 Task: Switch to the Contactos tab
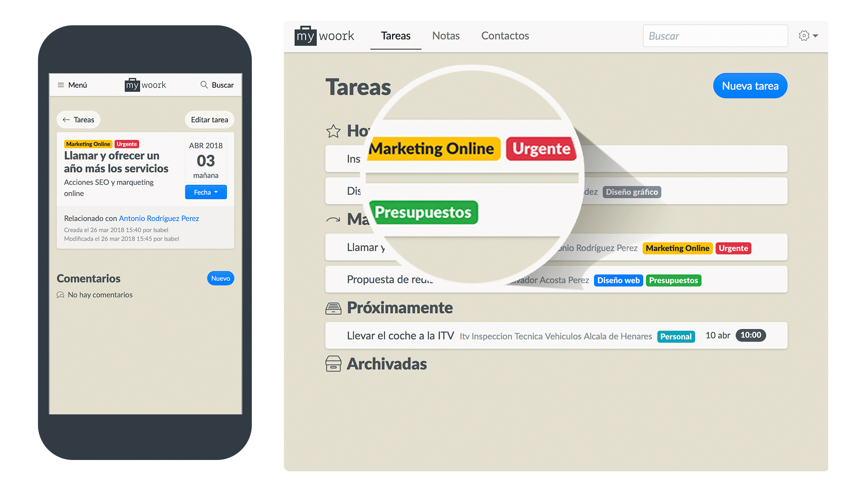(505, 36)
